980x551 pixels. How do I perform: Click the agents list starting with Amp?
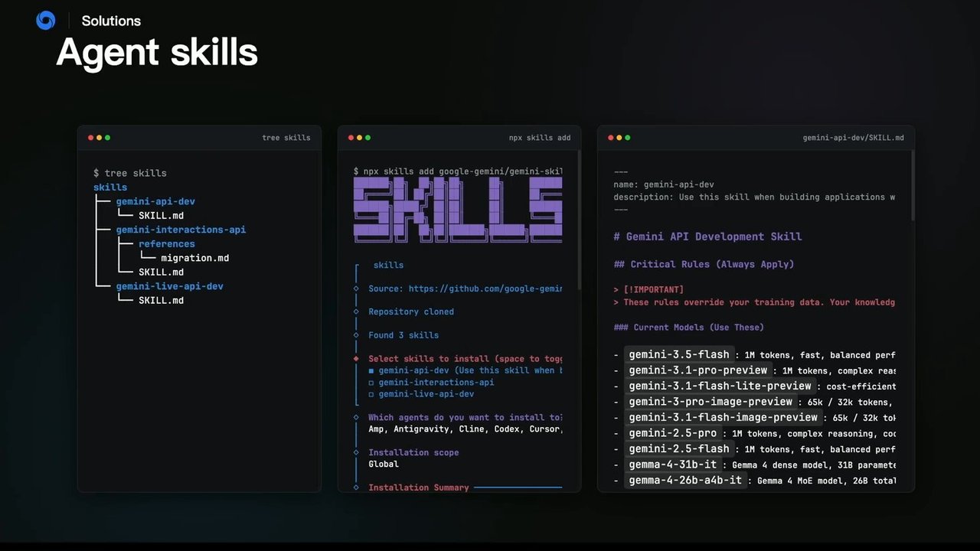pyautogui.click(x=465, y=429)
